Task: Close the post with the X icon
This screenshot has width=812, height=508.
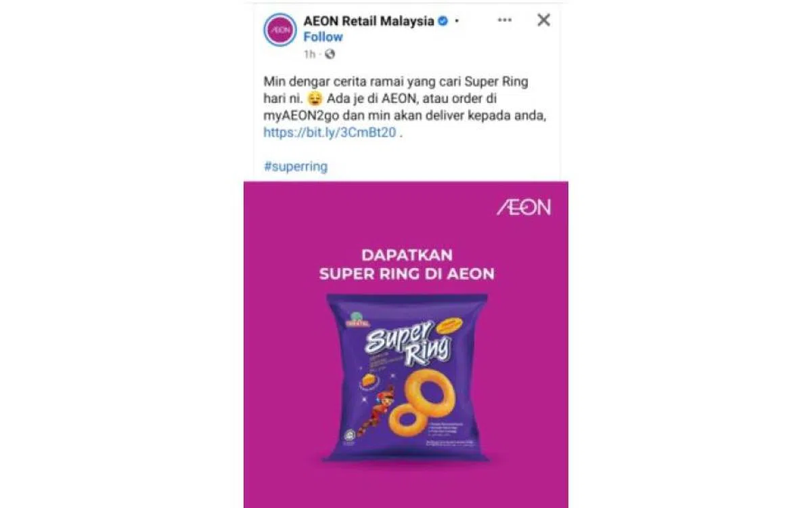Action: point(543,20)
